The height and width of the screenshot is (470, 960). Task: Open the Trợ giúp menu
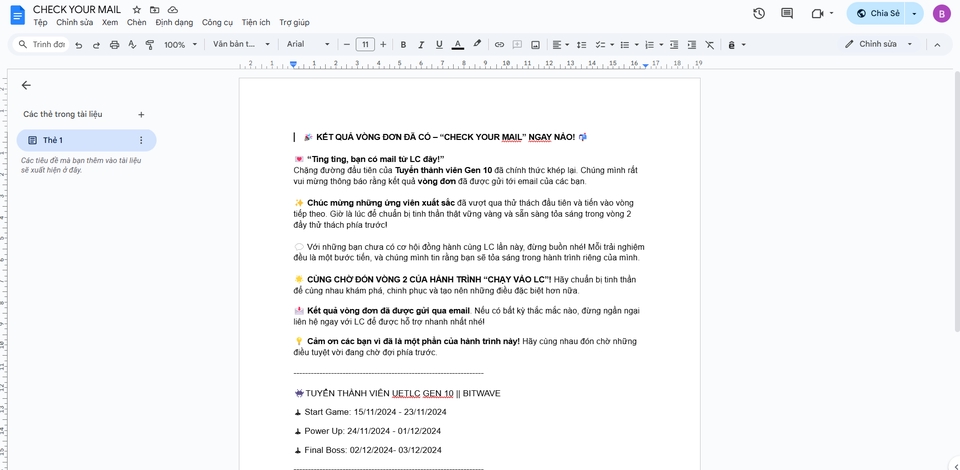[x=294, y=23]
